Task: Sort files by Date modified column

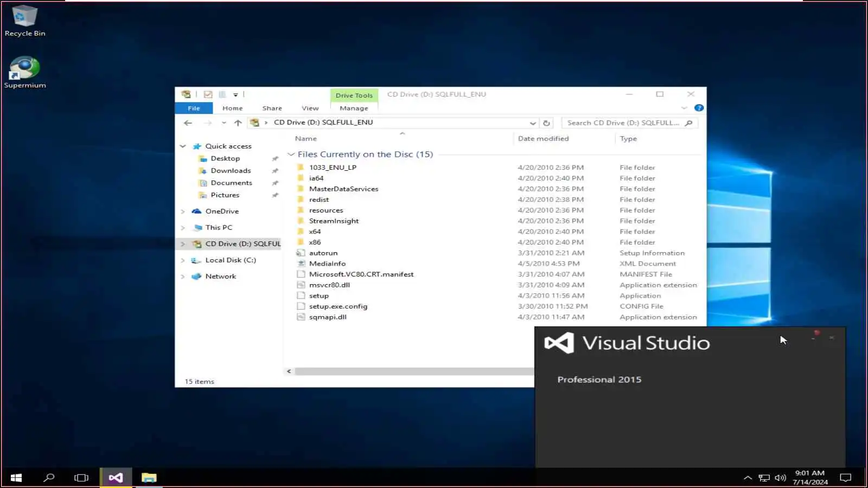Action: 543,139
